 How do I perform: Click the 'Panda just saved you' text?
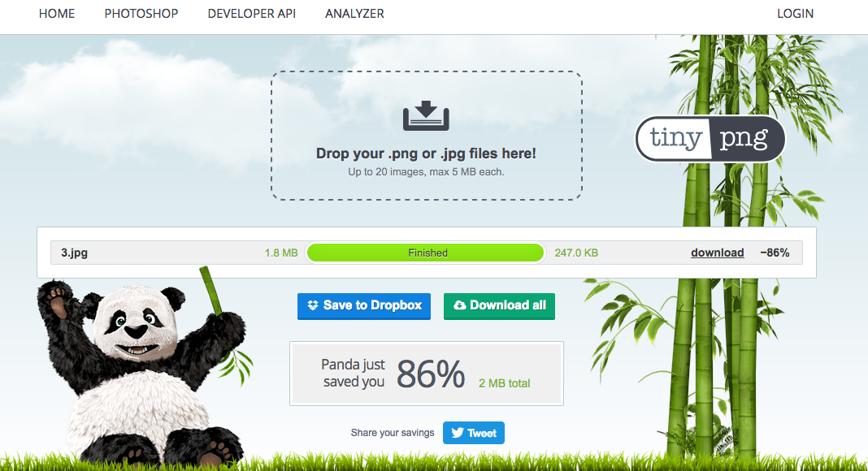354,374
